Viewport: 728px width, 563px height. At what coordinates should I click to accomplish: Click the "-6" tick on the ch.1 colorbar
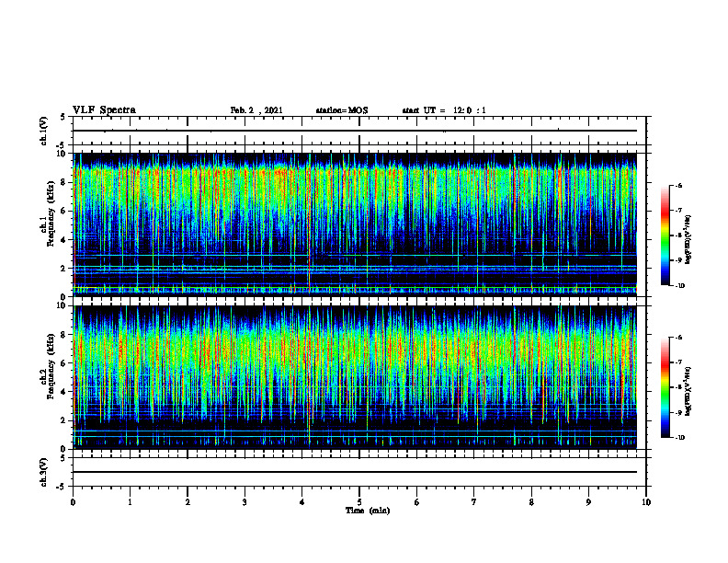pos(678,185)
